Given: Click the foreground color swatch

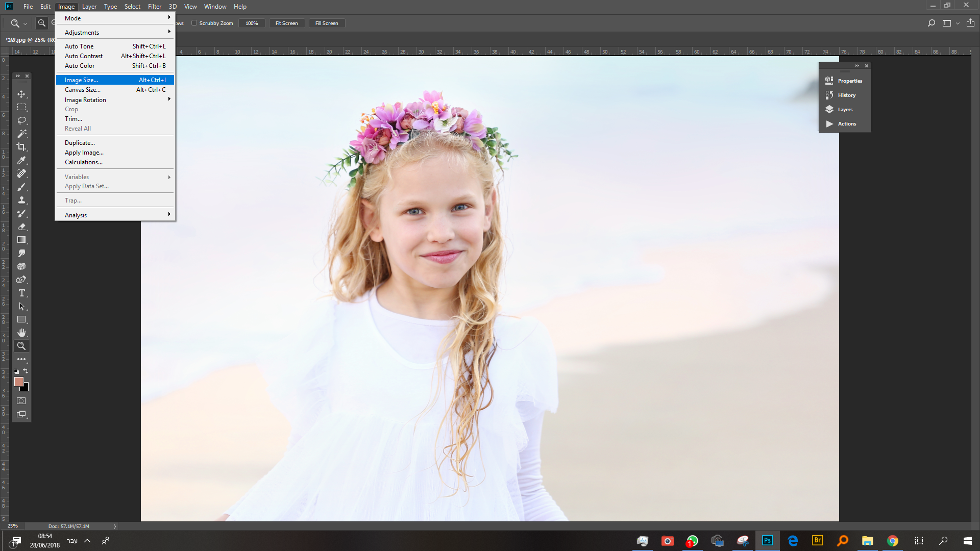Looking at the screenshot, I should [x=18, y=381].
